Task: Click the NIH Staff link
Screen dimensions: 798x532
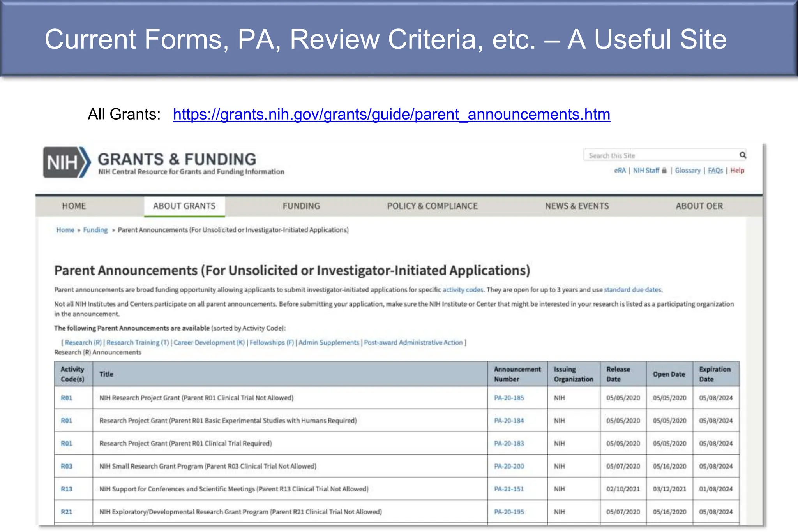Action: tap(646, 171)
